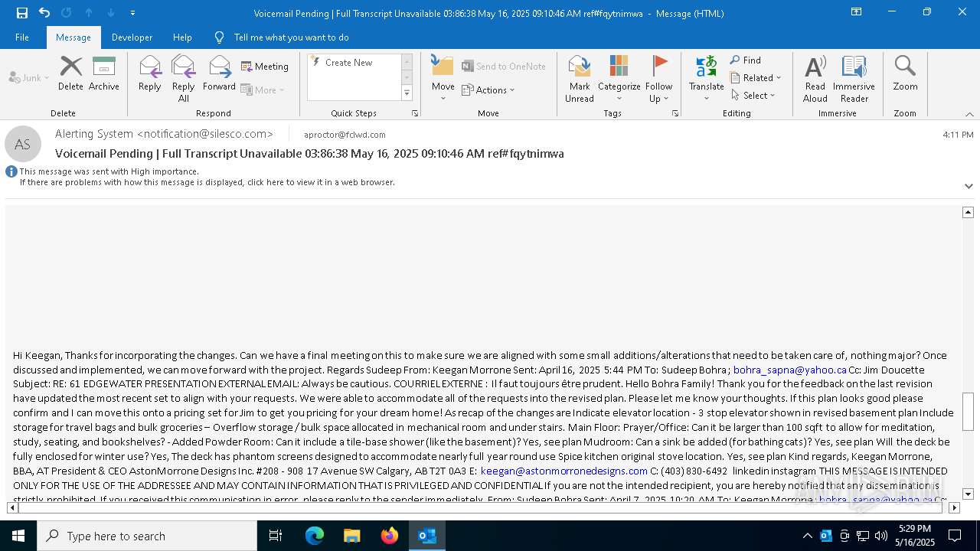Viewport: 980px width, 551px height.
Task: Open the Zoom dialog
Action: 905,73
